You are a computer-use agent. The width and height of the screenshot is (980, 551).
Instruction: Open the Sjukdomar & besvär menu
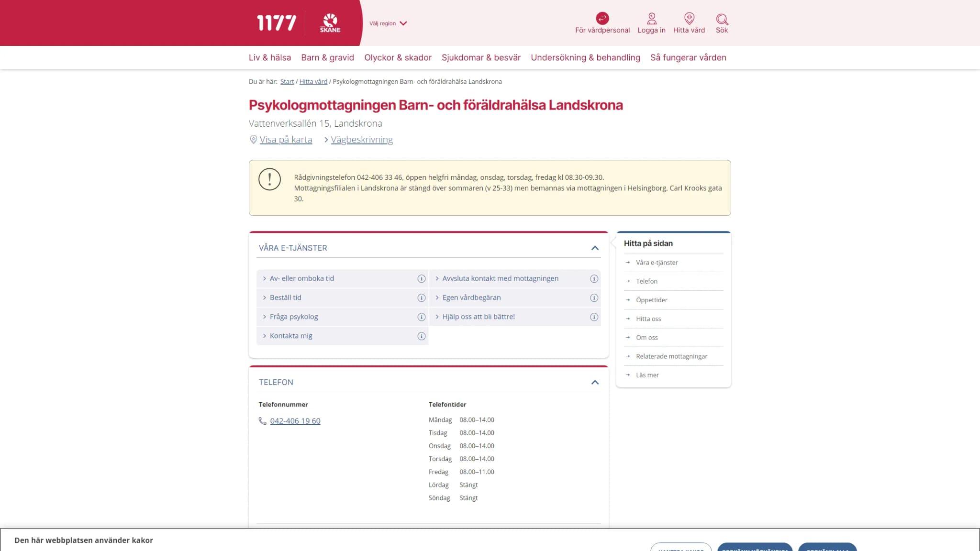pos(481,57)
